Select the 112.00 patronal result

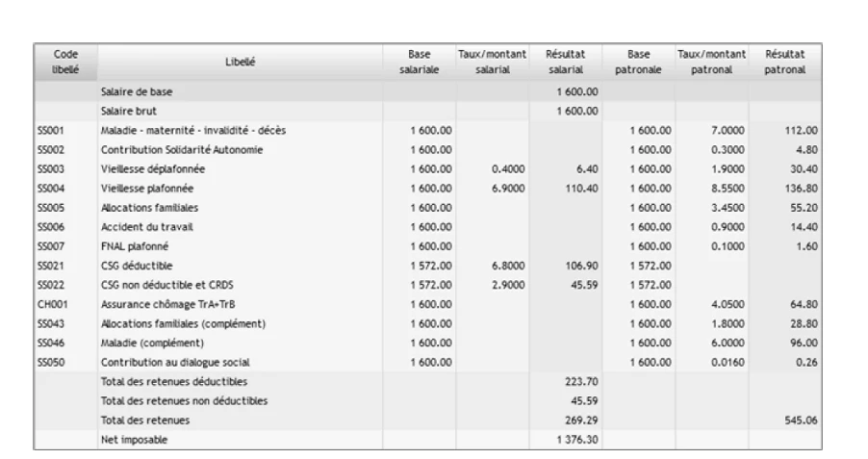801,131
